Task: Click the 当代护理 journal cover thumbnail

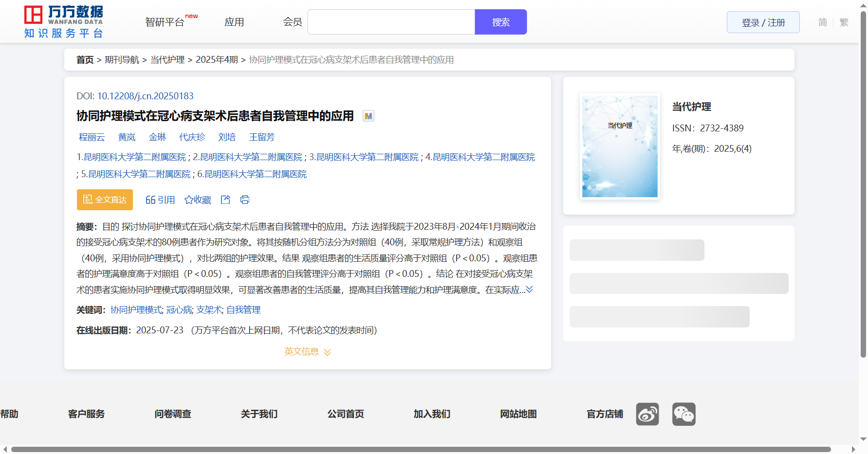Action: (x=620, y=146)
